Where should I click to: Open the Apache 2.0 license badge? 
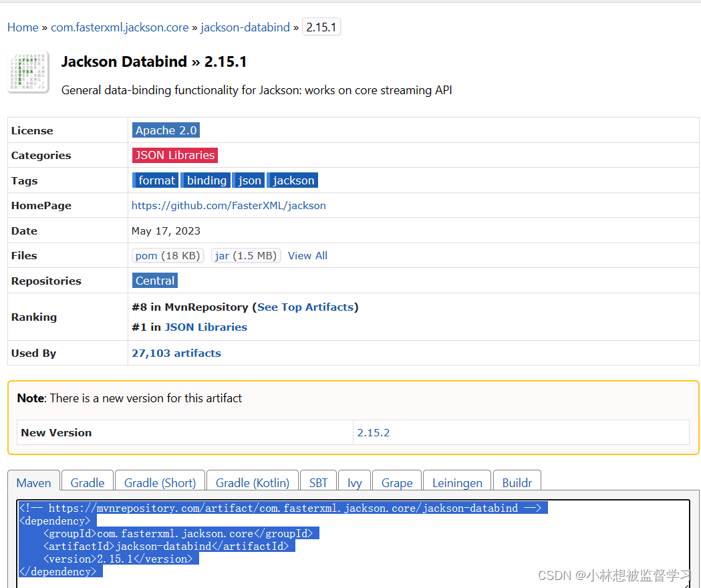166,130
